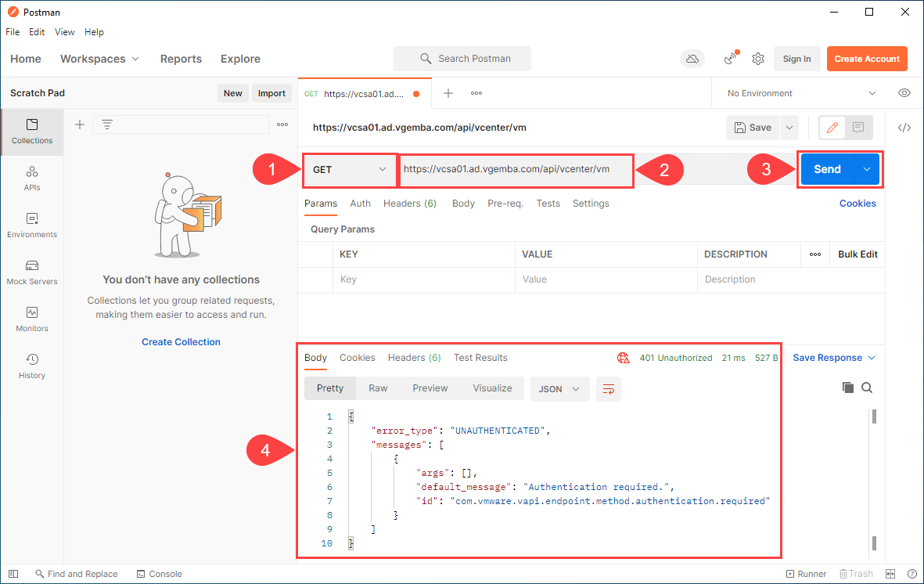Switch to comment mode icon

point(858,128)
